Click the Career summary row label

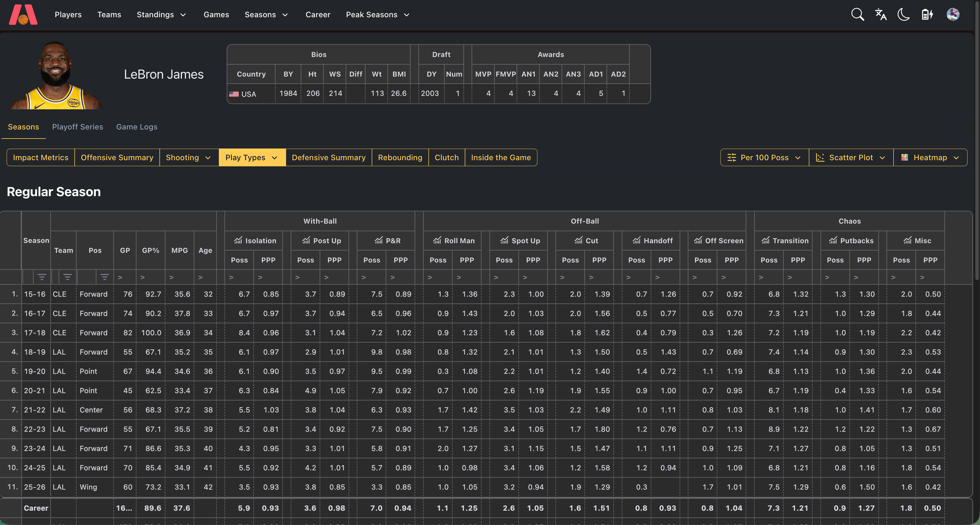36,508
